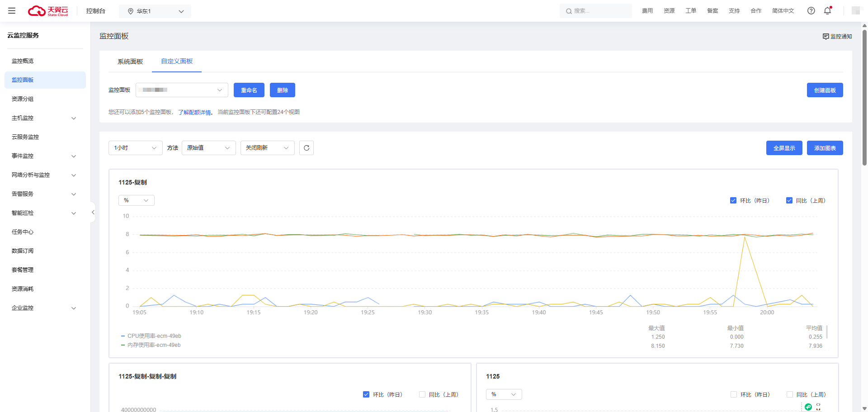The height and width of the screenshot is (412, 868).
Task: Switch to the 系统面板 tab
Action: pyautogui.click(x=130, y=62)
